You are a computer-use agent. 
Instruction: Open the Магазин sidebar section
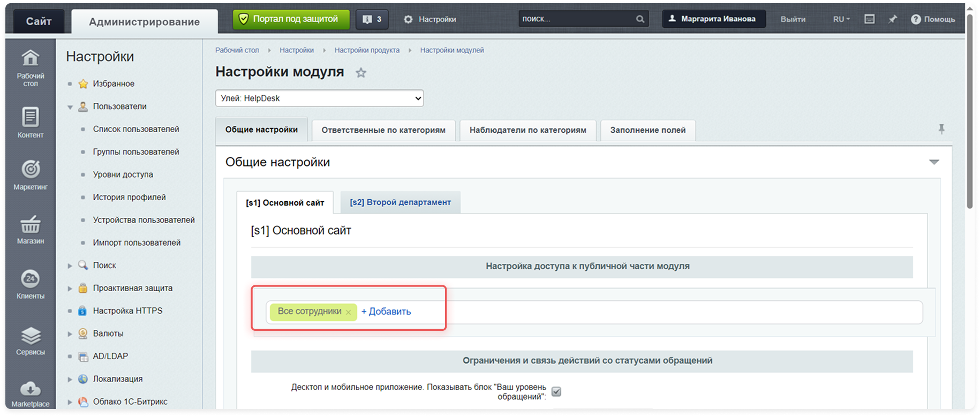pos(30,230)
